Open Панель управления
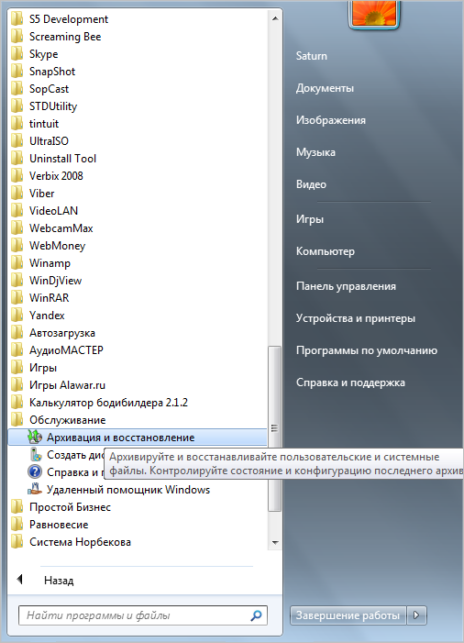Screen dimensions: 464x643 click(346, 286)
